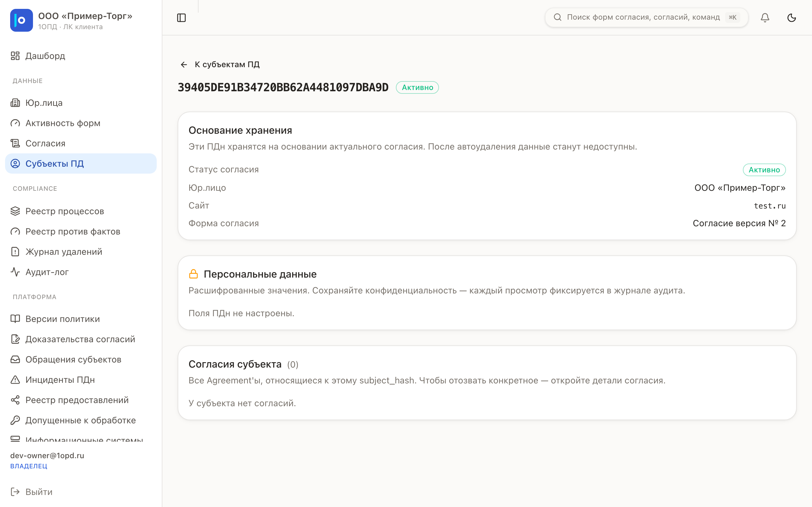Focus the consent forms search field
The height and width of the screenshot is (507, 812).
pyautogui.click(x=646, y=17)
